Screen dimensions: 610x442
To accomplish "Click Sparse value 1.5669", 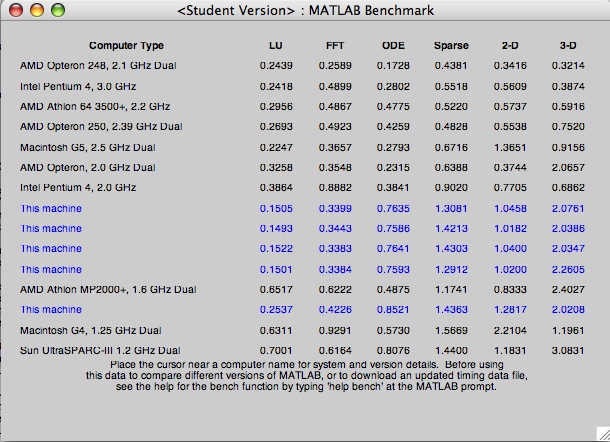I will 451,331.
